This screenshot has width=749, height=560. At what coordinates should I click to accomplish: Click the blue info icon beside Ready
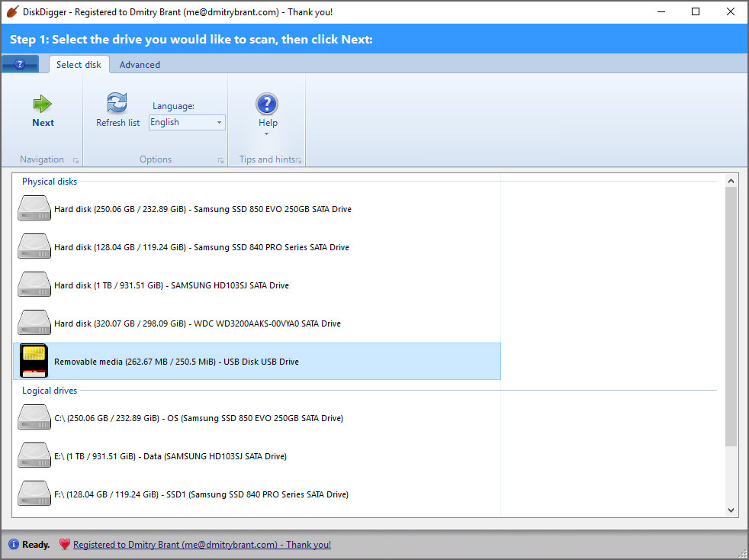[14, 544]
